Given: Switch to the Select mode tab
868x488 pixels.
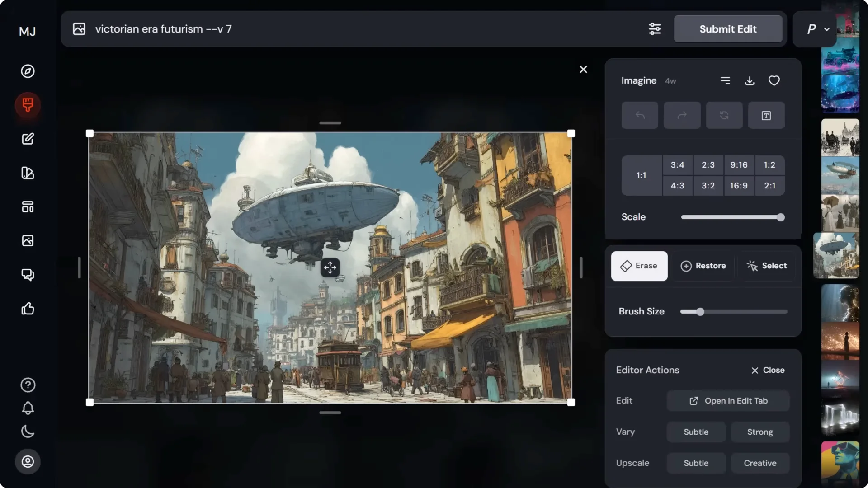Looking at the screenshot, I should (767, 266).
